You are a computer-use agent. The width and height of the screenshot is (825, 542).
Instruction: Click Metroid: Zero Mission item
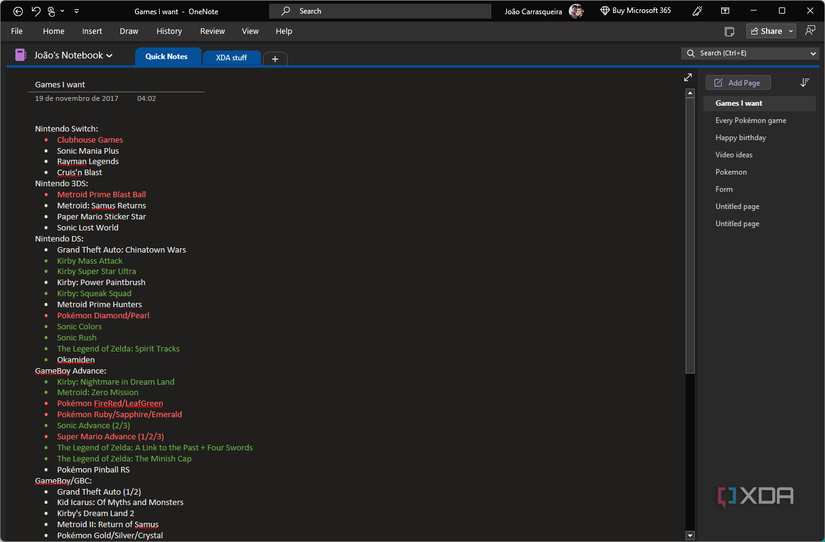[x=98, y=393]
